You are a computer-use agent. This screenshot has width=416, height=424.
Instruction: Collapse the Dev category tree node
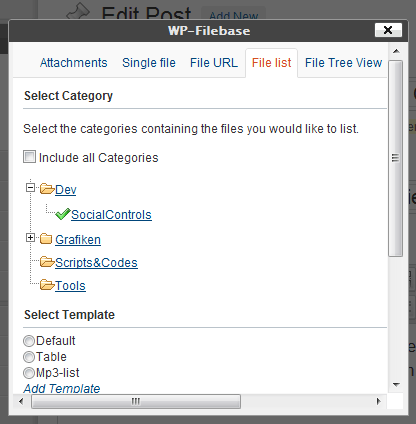pyautogui.click(x=30, y=188)
